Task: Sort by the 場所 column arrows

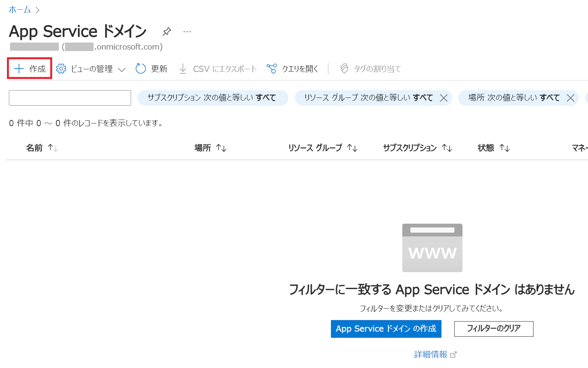Action: (221, 148)
